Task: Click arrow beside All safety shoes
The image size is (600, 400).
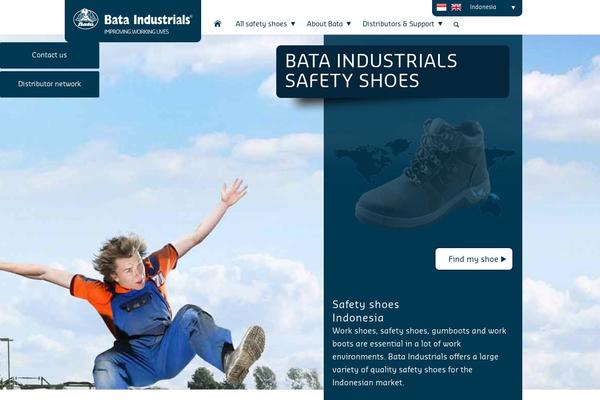Action: [293, 24]
